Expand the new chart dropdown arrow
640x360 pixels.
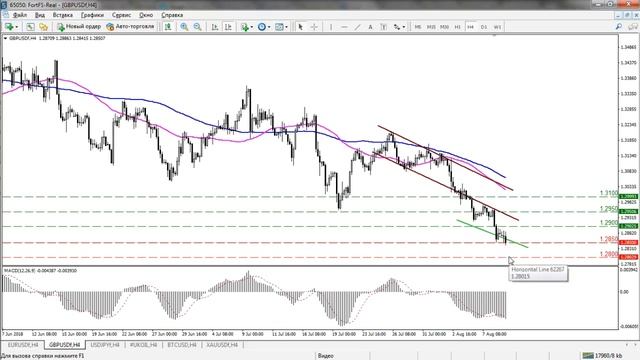[16, 27]
